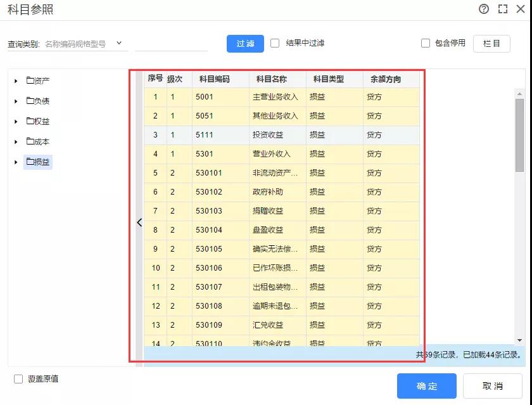532x405 pixels.
Task: Toggle the 包含停用 checkbox
Action: click(426, 43)
